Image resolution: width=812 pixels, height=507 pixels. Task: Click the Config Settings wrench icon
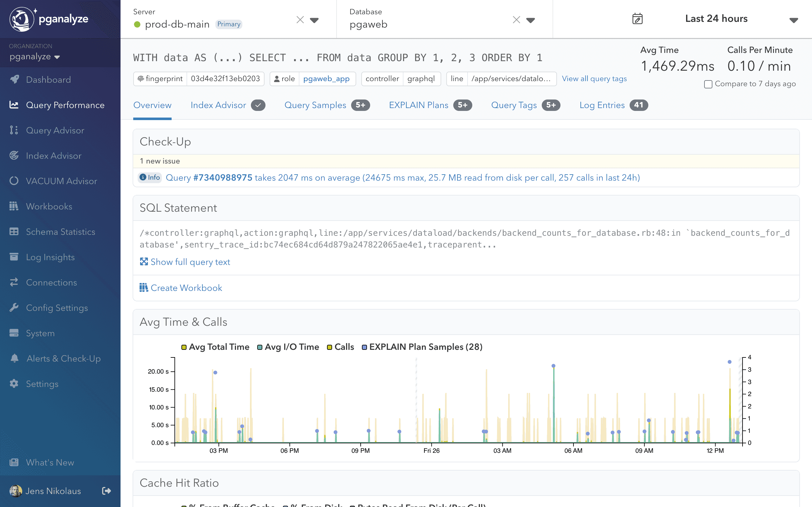(14, 307)
